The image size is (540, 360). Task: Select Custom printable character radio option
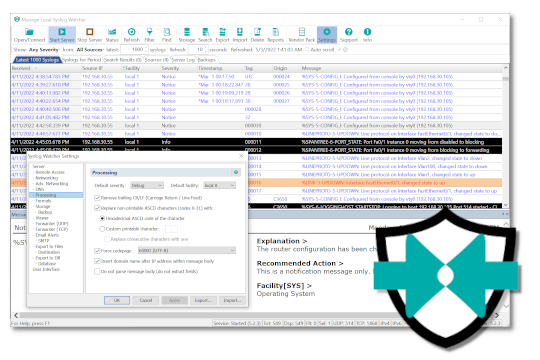(x=102, y=229)
